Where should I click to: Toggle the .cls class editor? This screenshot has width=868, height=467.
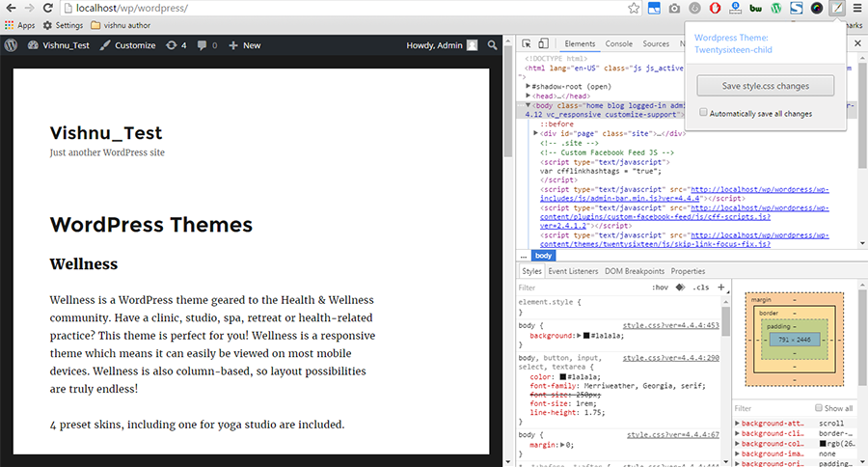[701, 288]
